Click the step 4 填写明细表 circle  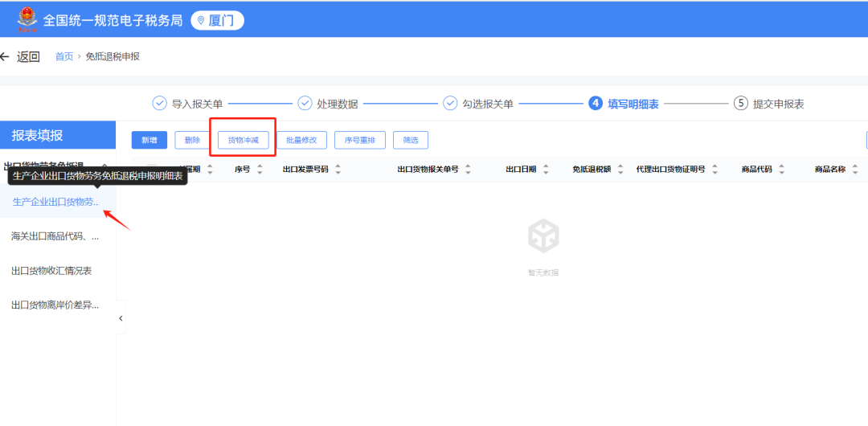click(x=595, y=104)
